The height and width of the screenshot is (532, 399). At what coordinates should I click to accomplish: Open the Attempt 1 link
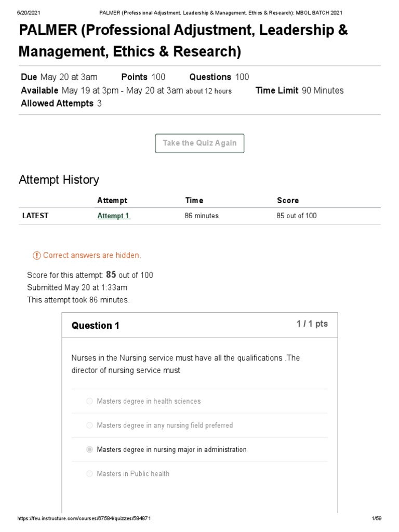114,216
